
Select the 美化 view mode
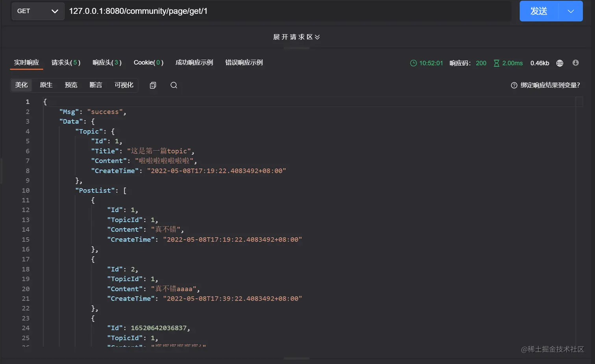pos(21,85)
